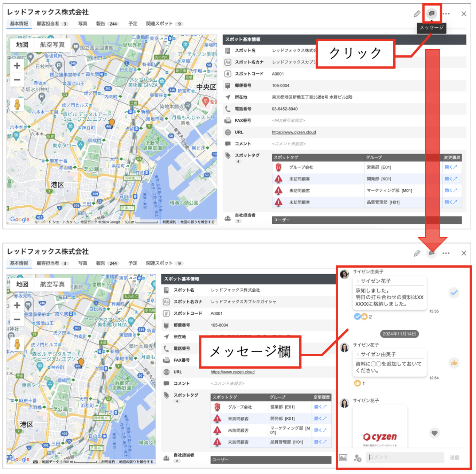Click the 2024年11月14日 date badge
476x474 pixels.
(399, 334)
